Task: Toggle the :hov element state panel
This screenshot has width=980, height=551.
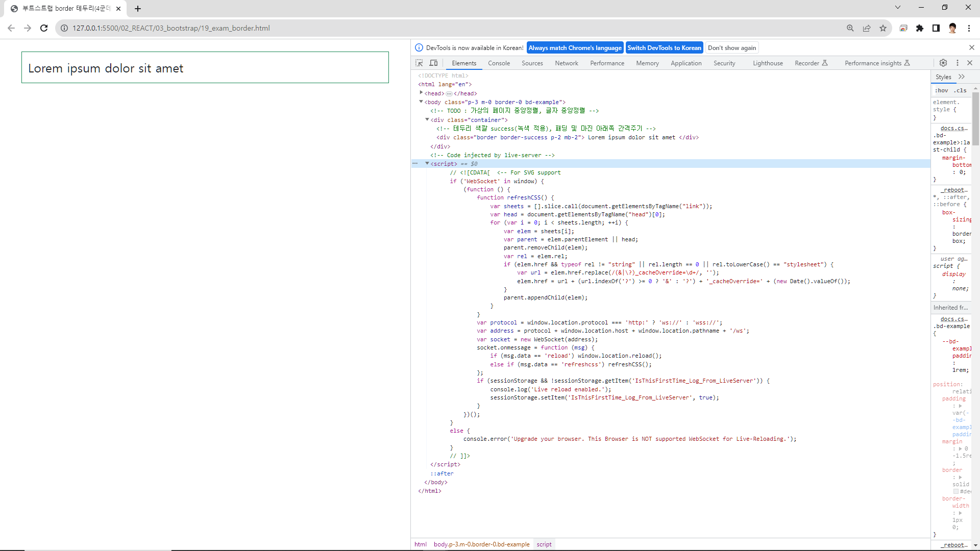Action: click(x=941, y=90)
